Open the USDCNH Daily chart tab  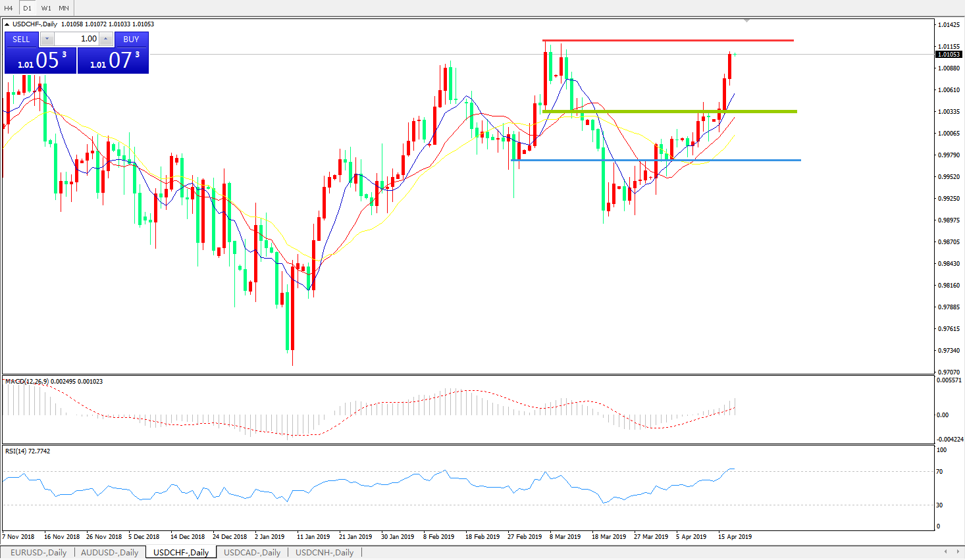click(x=325, y=552)
